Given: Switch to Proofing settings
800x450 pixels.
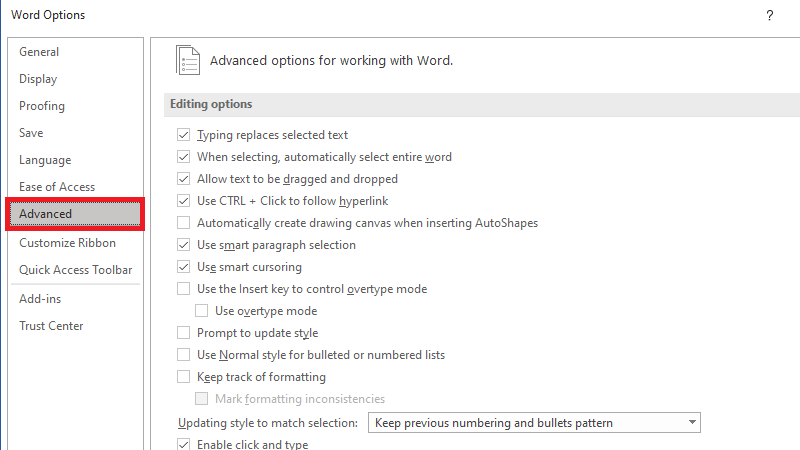Looking at the screenshot, I should (42, 106).
